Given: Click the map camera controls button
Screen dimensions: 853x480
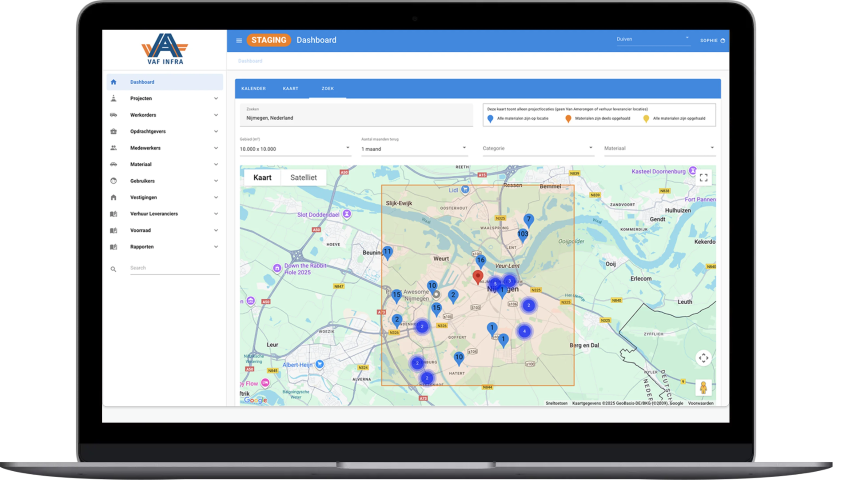Looking at the screenshot, I should [703, 358].
